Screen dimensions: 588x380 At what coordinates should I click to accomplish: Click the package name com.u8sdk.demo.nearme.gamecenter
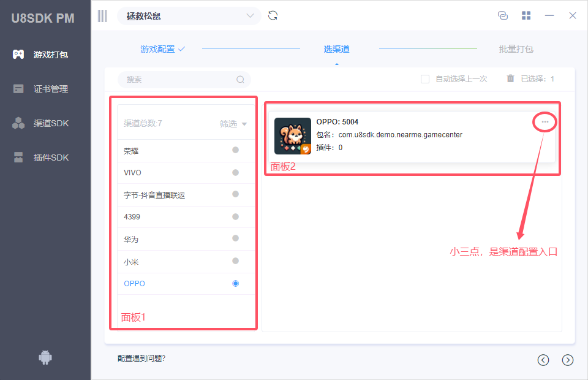pyautogui.click(x=401, y=135)
